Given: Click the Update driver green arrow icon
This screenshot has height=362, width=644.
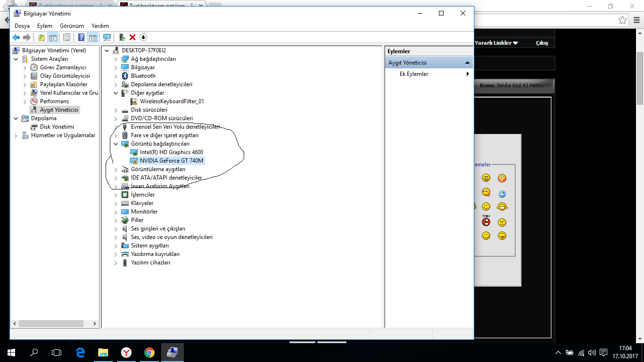Looking at the screenshot, I should tap(122, 37).
